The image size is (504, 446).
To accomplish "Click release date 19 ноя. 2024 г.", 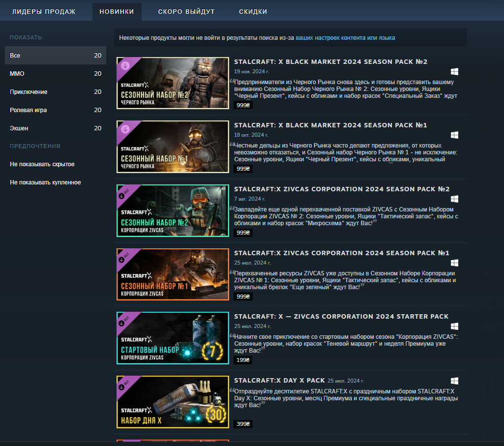I will click(x=252, y=71).
